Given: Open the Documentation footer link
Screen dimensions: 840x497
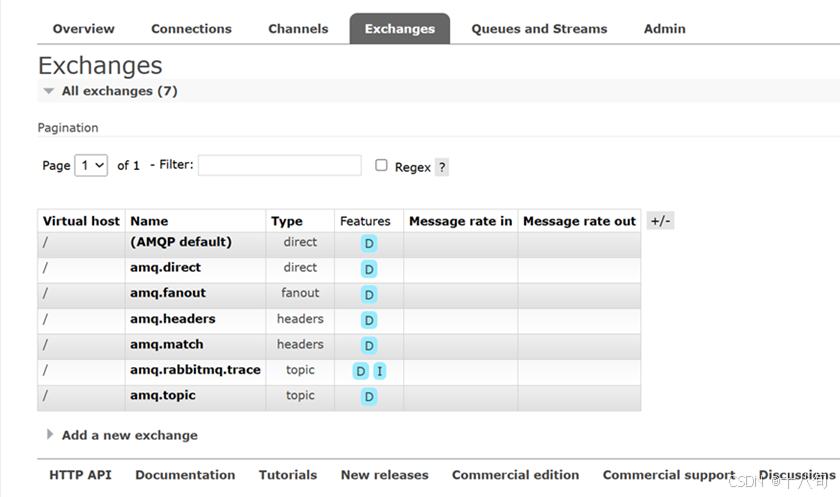Looking at the screenshot, I should coord(185,475).
